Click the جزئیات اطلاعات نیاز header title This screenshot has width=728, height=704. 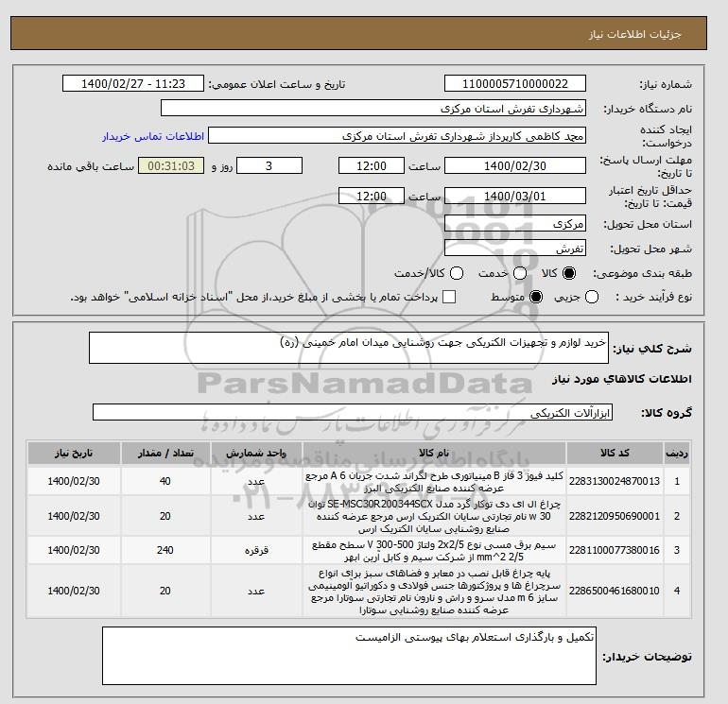[634, 34]
